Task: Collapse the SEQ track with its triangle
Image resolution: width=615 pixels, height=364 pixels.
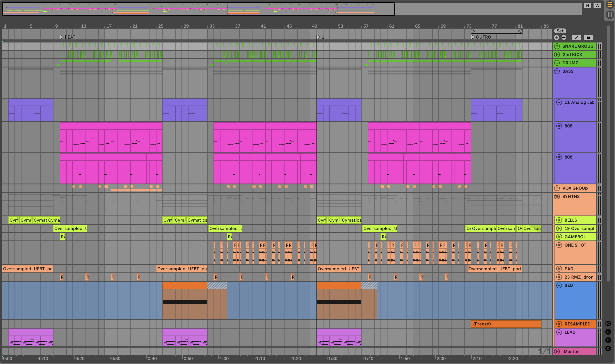Action: pyautogui.click(x=559, y=285)
